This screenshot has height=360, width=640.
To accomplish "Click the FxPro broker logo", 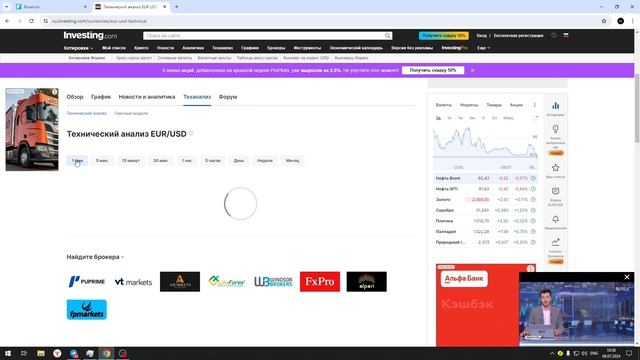I will [x=320, y=282].
